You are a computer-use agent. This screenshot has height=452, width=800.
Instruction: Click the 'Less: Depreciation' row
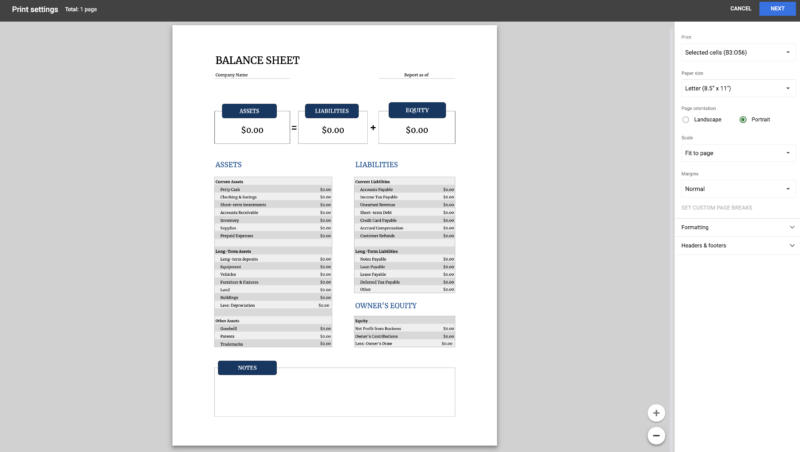click(273, 305)
